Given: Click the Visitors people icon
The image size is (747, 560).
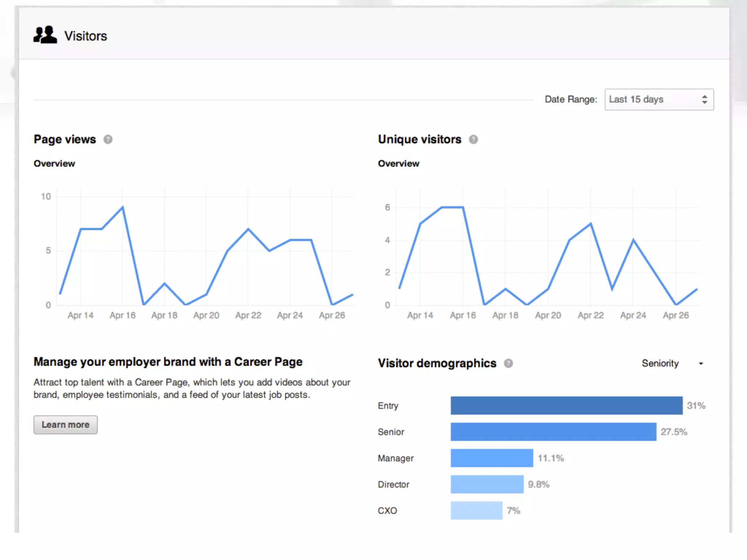Looking at the screenshot, I should [x=45, y=35].
